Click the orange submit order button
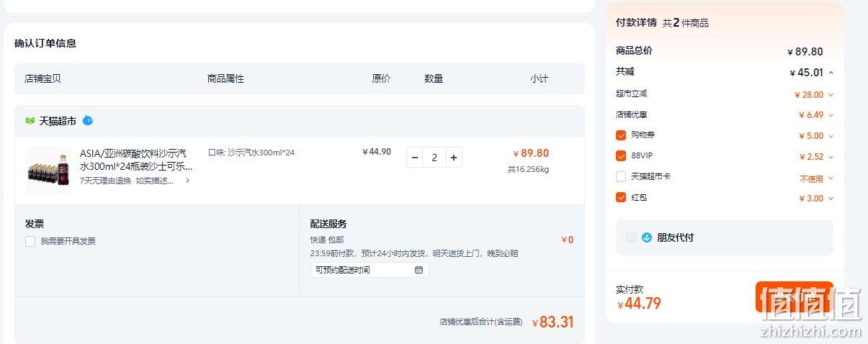This screenshot has height=344, width=868. 794,297
